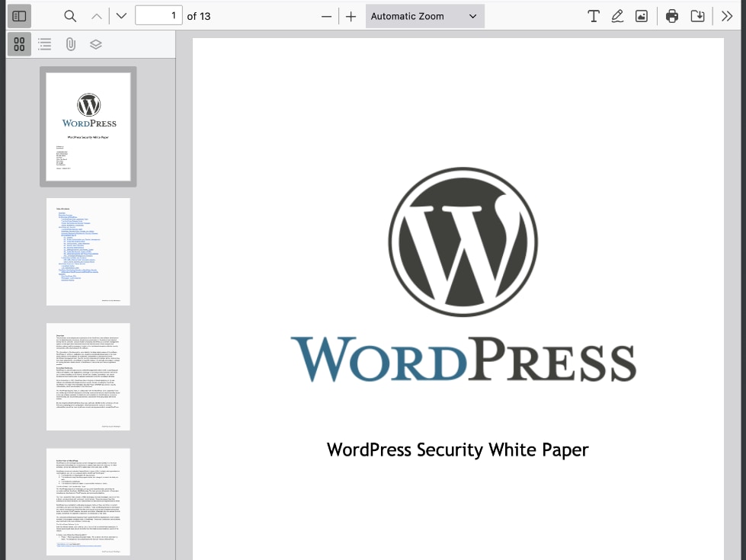Save the PDF with download icon
The image size is (746, 560).
697,16
